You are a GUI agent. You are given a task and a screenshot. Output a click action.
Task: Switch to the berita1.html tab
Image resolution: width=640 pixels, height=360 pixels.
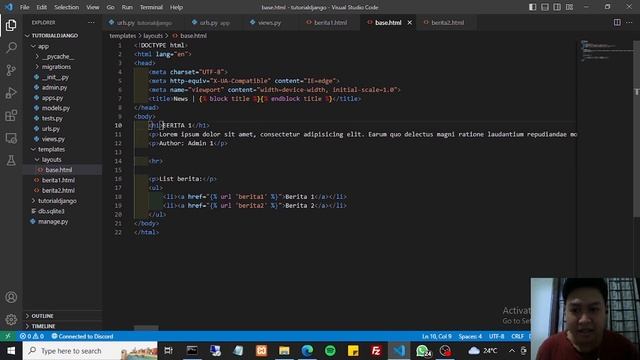click(330, 22)
